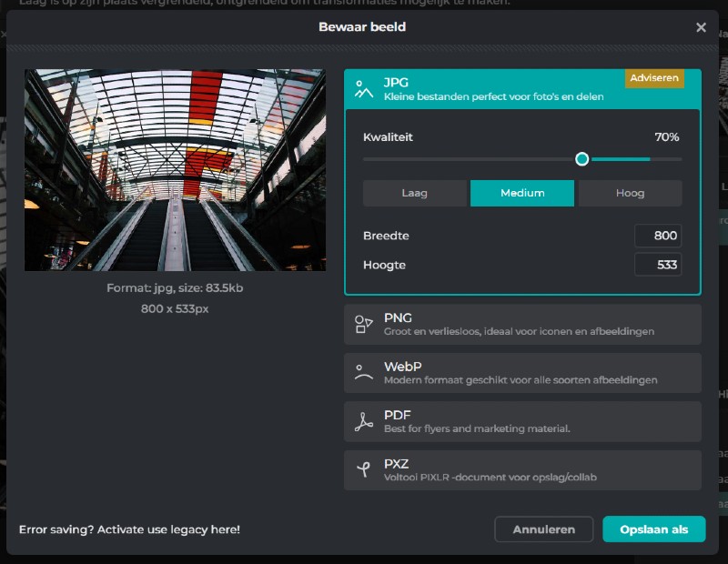Click the legacy save activation link
This screenshot has height=564, width=728.
pos(129,529)
